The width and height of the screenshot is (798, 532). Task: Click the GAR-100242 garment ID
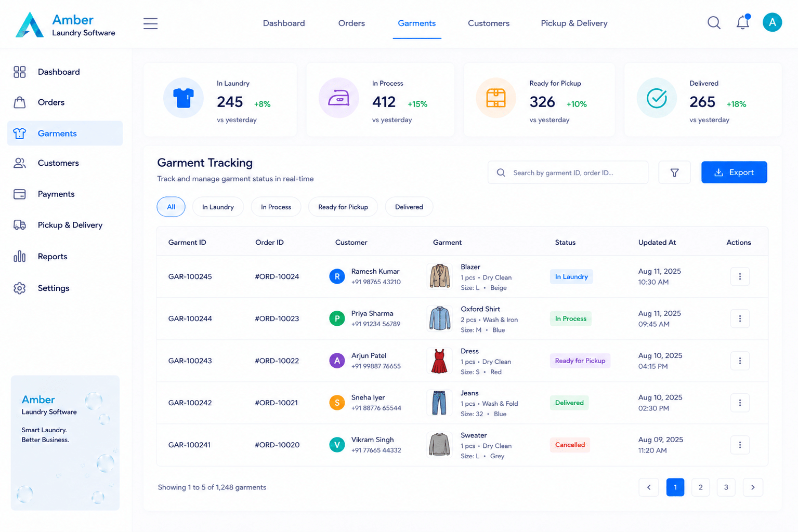pos(190,403)
